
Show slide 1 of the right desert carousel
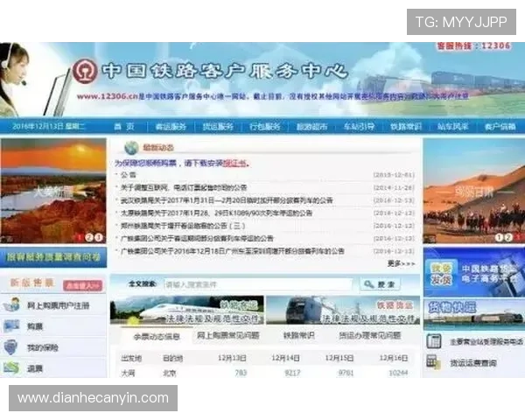coord(499,237)
